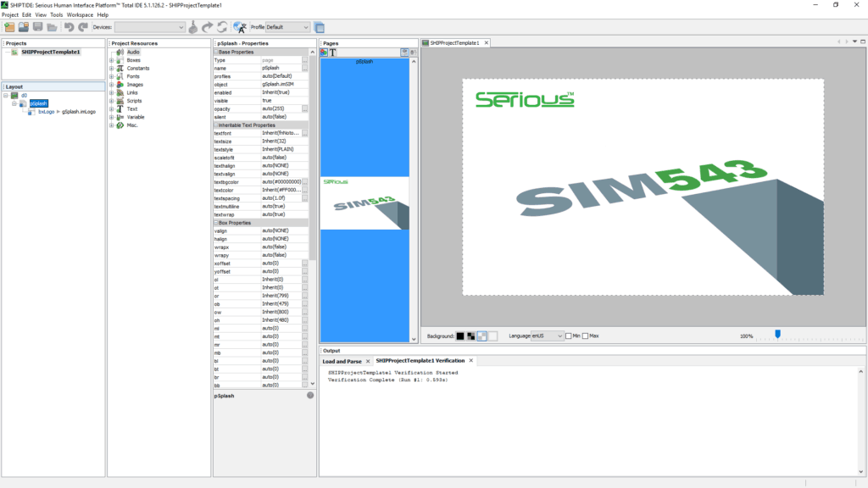This screenshot has width=868, height=488.
Task: Click the SIM543 page thumbnail in Pages
Action: coord(364,203)
